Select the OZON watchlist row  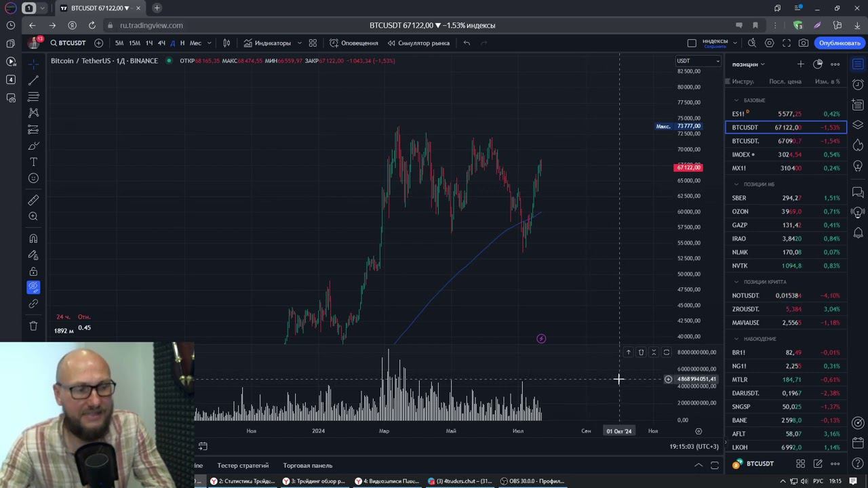786,211
